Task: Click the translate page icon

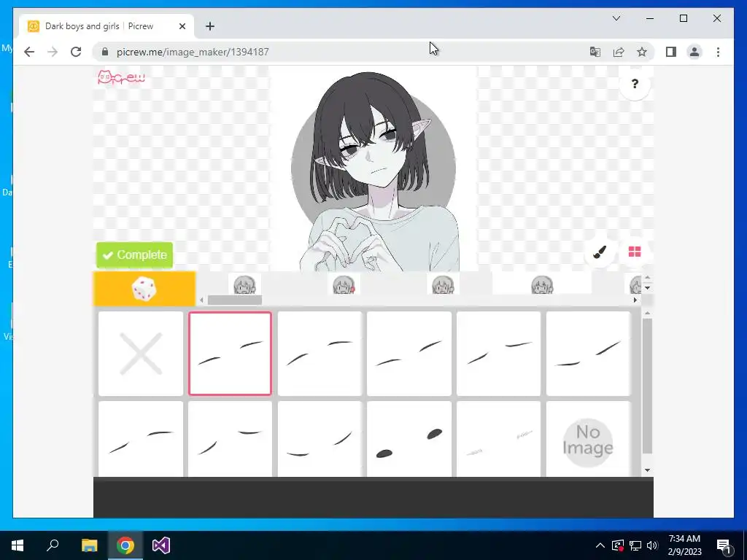Action: pos(595,52)
